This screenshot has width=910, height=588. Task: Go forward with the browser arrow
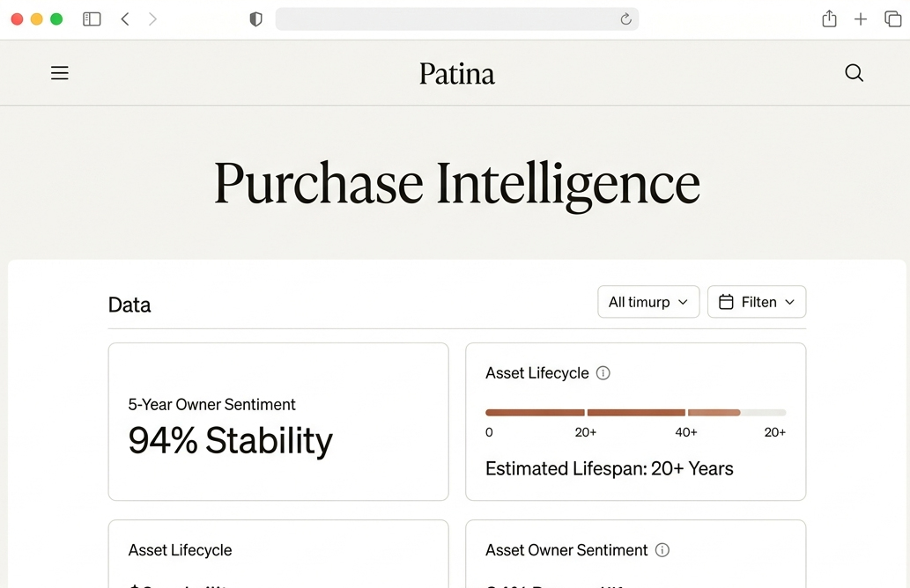pyautogui.click(x=152, y=19)
